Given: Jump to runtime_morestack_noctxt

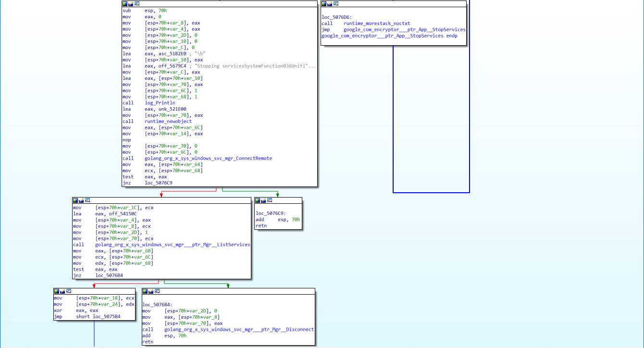Looking at the screenshot, I should tap(377, 24).
